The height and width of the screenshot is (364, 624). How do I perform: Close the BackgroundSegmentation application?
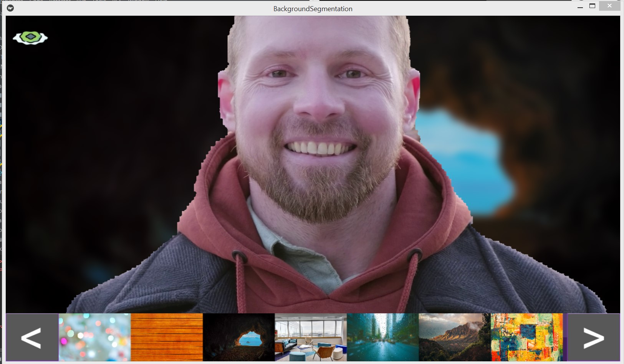[x=609, y=6]
